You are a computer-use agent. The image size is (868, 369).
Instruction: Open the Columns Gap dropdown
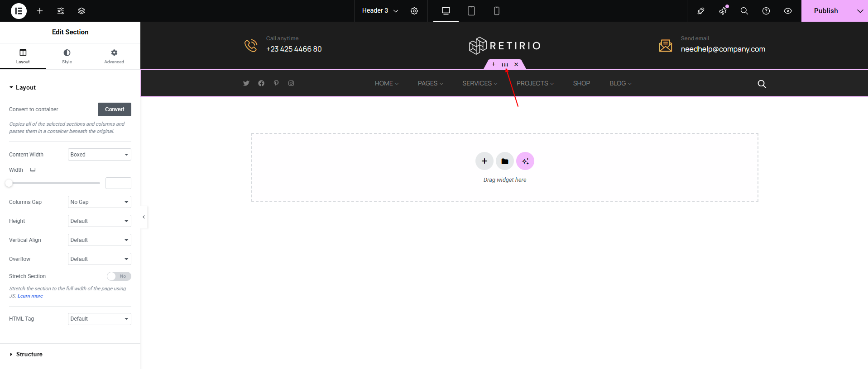(x=99, y=202)
